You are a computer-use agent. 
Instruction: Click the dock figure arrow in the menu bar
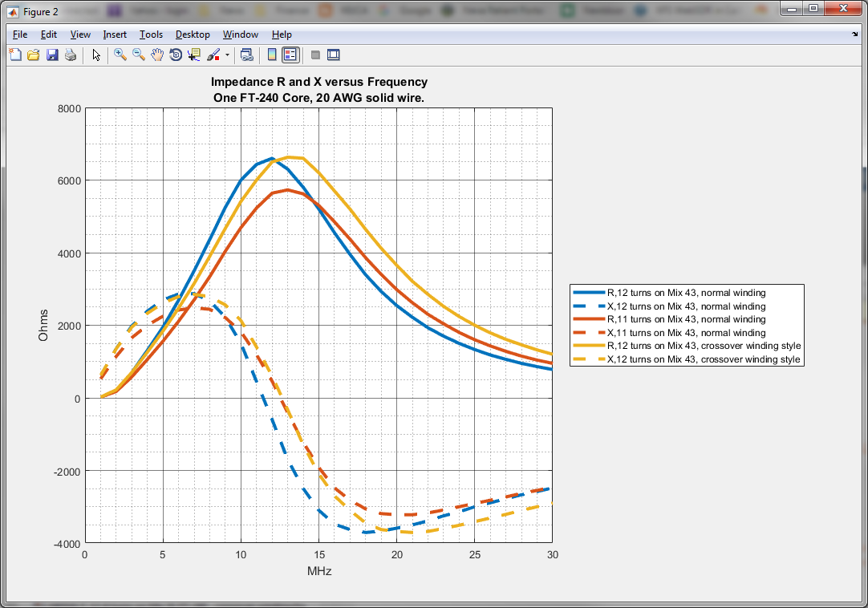[854, 34]
